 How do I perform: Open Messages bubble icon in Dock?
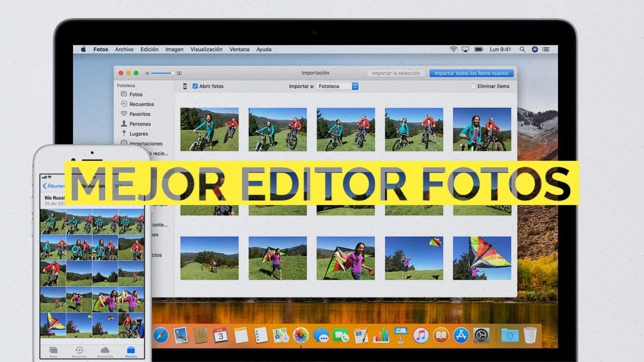(x=321, y=335)
